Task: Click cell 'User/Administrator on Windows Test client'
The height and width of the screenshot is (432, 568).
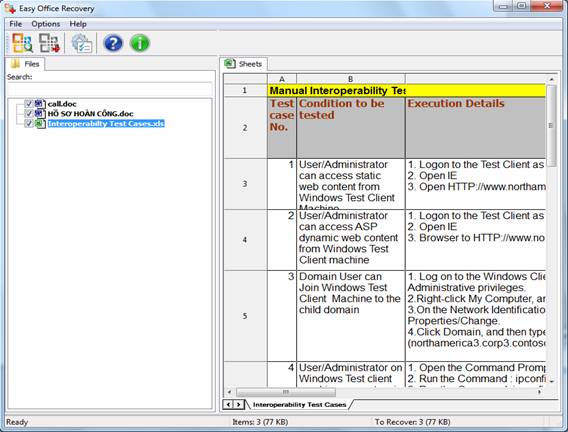Action: click(351, 374)
